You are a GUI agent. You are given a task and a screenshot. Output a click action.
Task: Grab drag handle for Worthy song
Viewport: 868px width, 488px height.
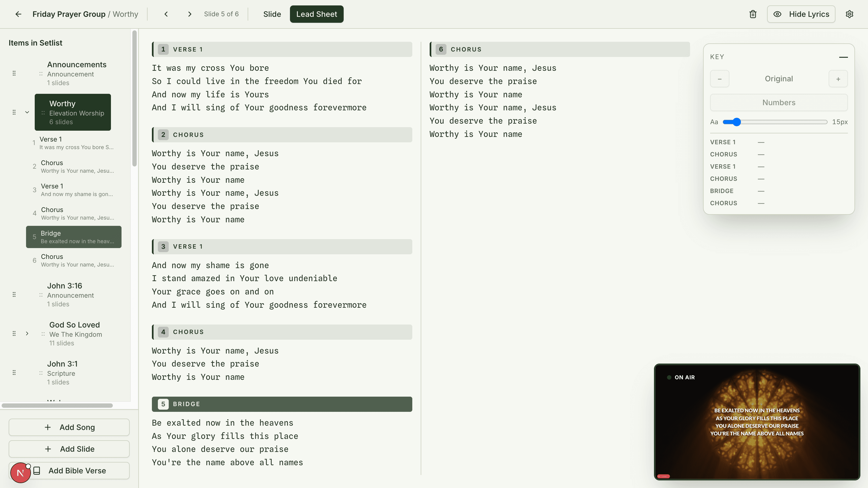pos(14,113)
